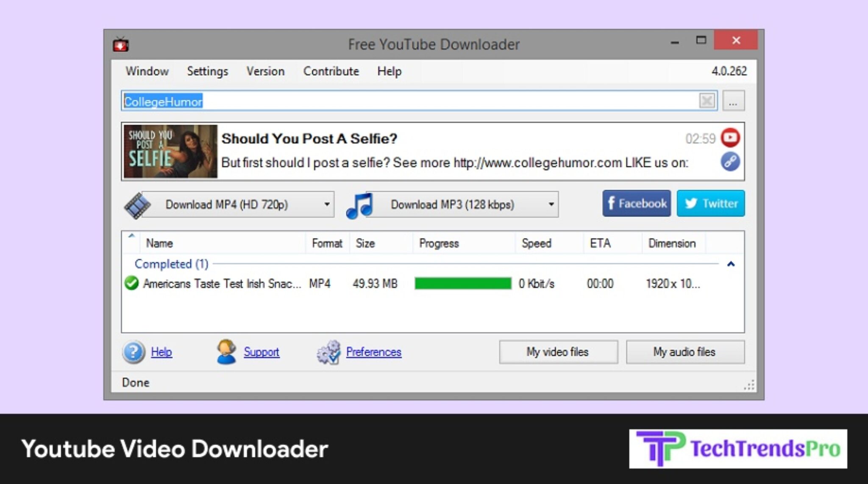Click the version number 4.0.262
The height and width of the screenshot is (484, 868).
point(729,71)
